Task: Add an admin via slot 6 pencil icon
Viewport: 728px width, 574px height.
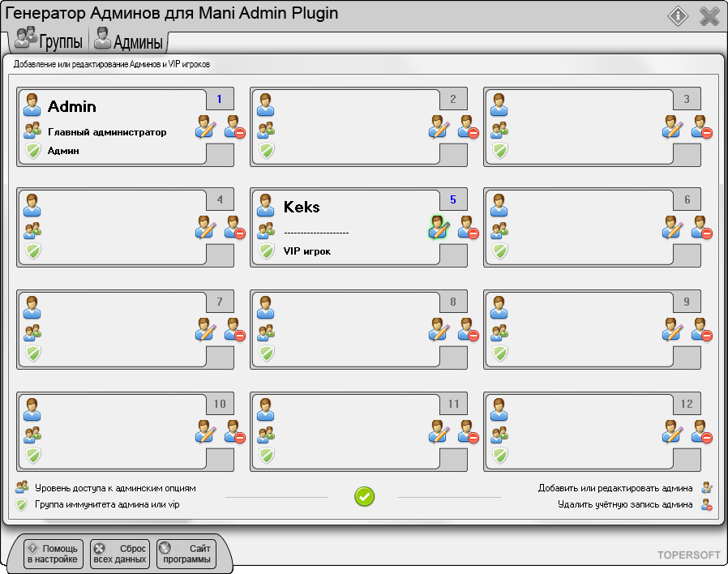Action: tap(673, 227)
